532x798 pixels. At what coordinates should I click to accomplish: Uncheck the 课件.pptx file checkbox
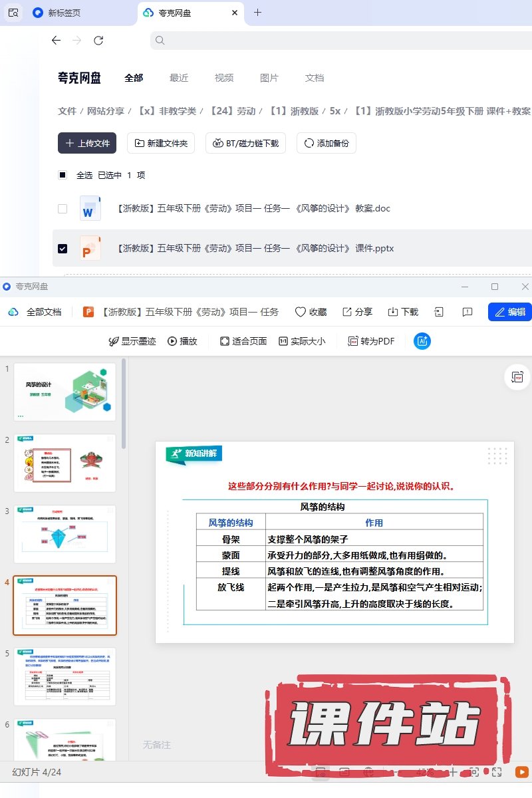pyautogui.click(x=63, y=249)
